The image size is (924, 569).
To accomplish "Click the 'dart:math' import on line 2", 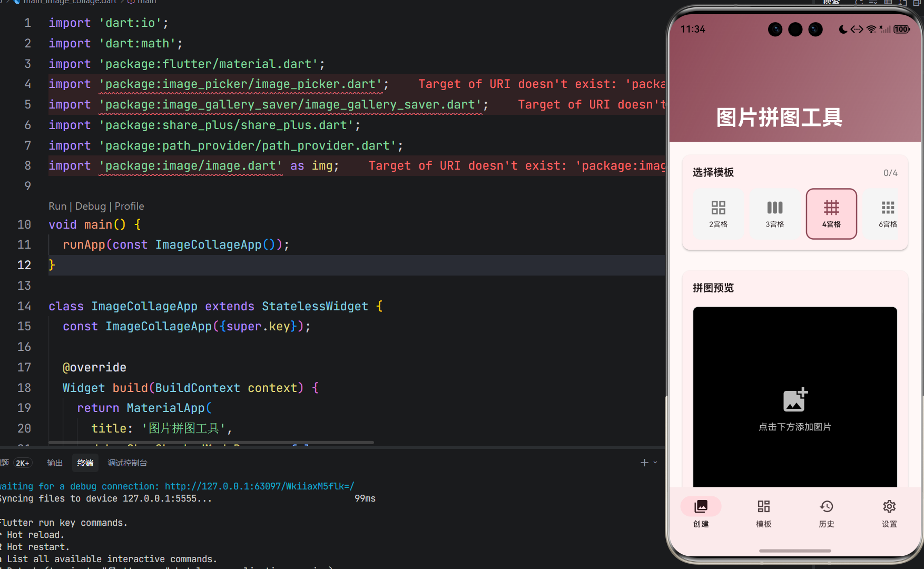I will pos(137,44).
